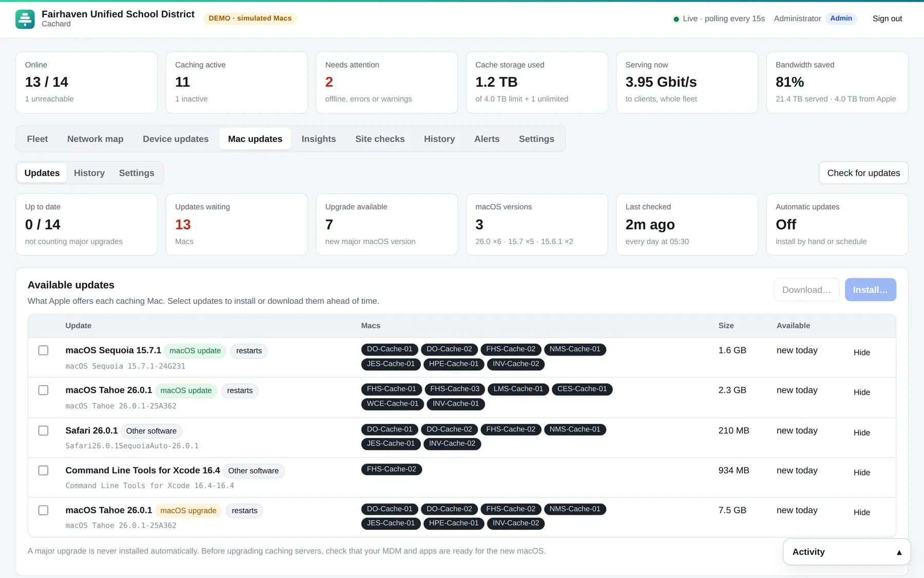Open the Settings sub-tab next to Updates
The width and height of the screenshot is (924, 578).
(137, 173)
